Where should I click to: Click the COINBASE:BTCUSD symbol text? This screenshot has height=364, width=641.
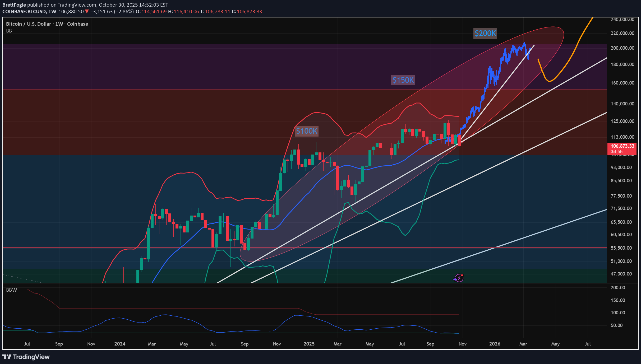pyautogui.click(x=24, y=12)
